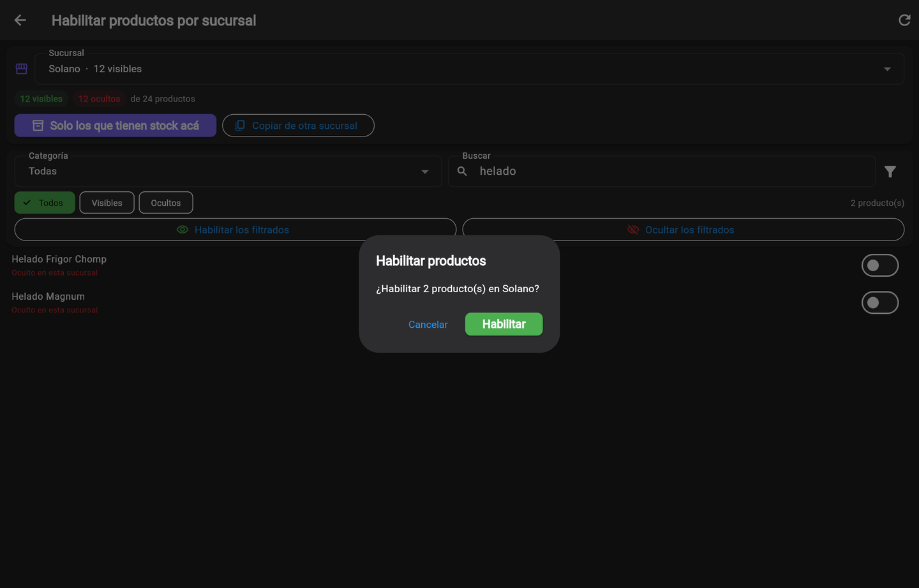
Task: Go back with the arrow icon
Action: (20, 20)
